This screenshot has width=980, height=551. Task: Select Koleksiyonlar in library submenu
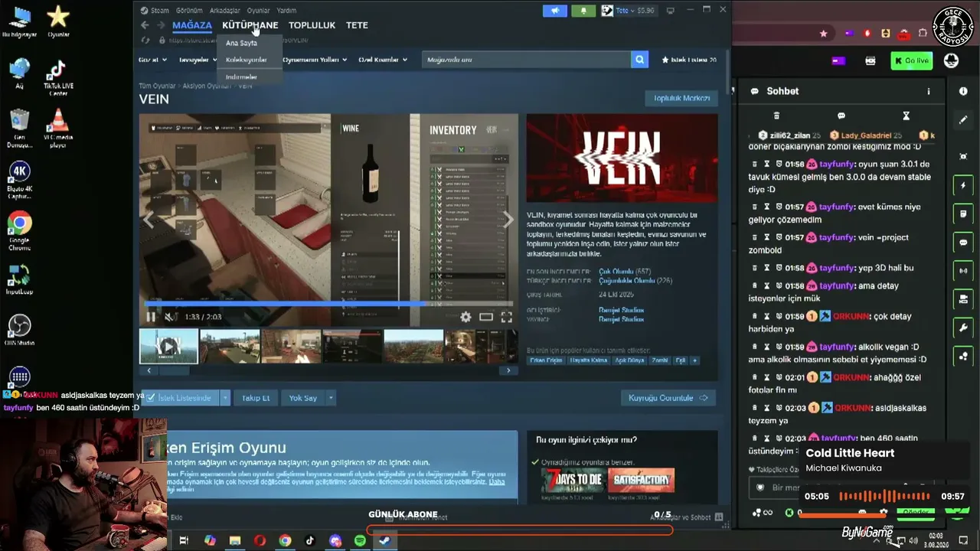coord(247,60)
